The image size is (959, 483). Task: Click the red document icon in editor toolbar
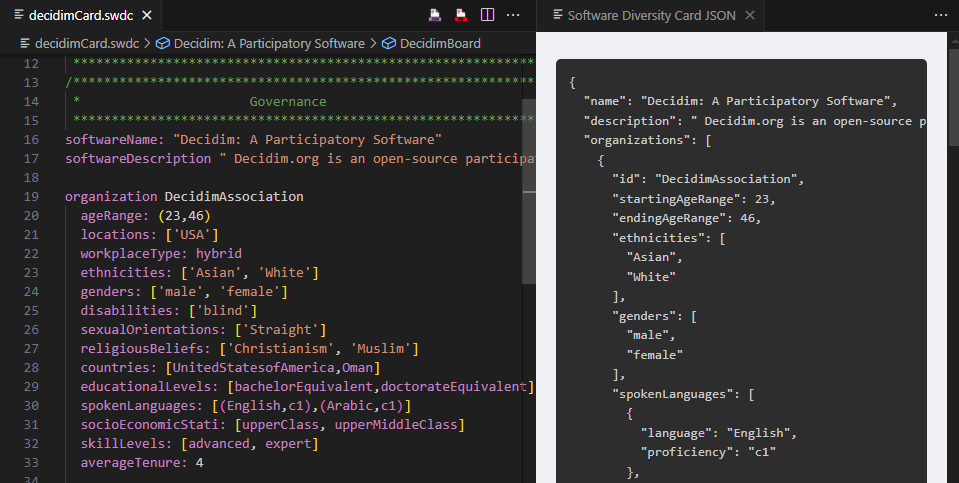point(461,15)
